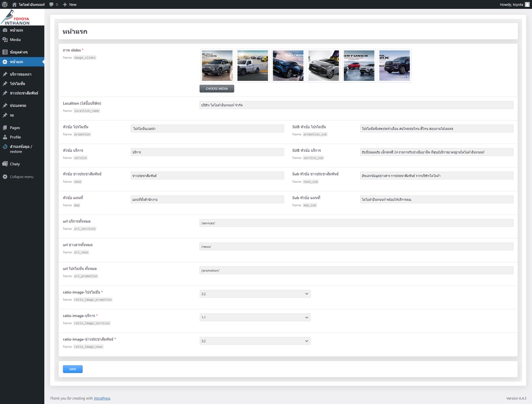Focus the หัวข้อ บริการ input field
This screenshot has width=532, height=404.
tap(207, 152)
